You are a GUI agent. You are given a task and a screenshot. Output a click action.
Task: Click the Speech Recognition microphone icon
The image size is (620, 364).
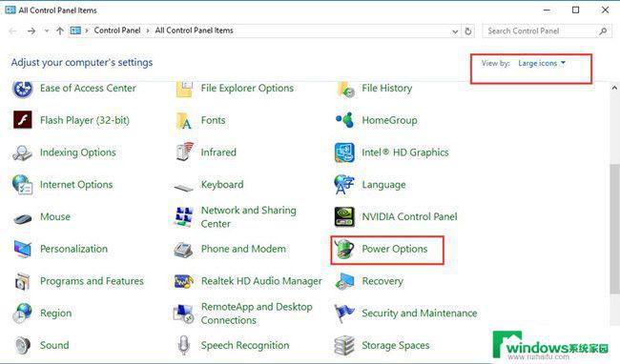(x=183, y=346)
